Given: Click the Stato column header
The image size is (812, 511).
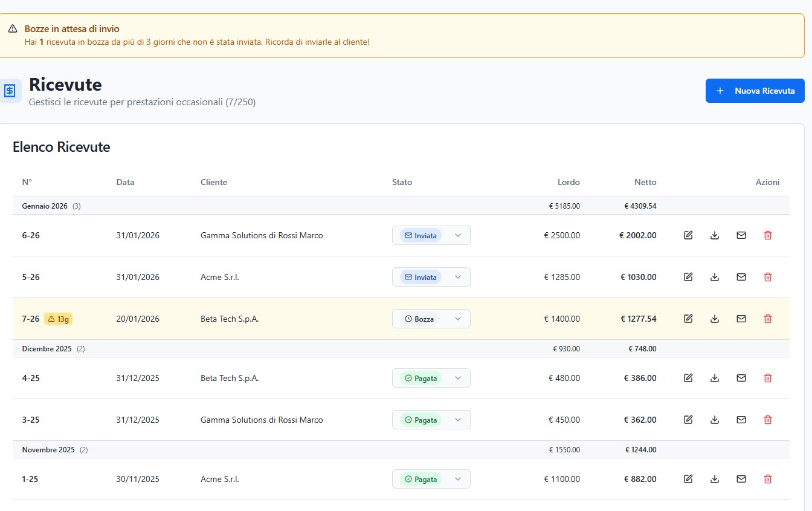Looking at the screenshot, I should coord(402,182).
